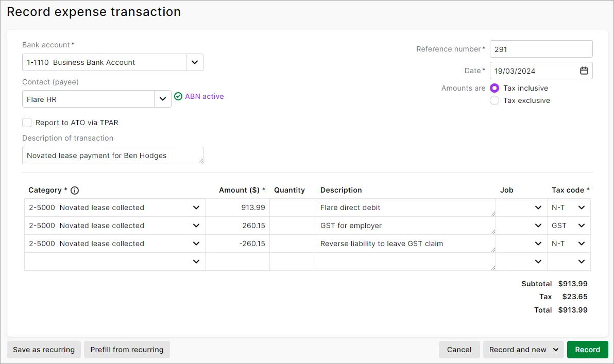Expand category dropdown on Flare direct debit row

point(196,207)
